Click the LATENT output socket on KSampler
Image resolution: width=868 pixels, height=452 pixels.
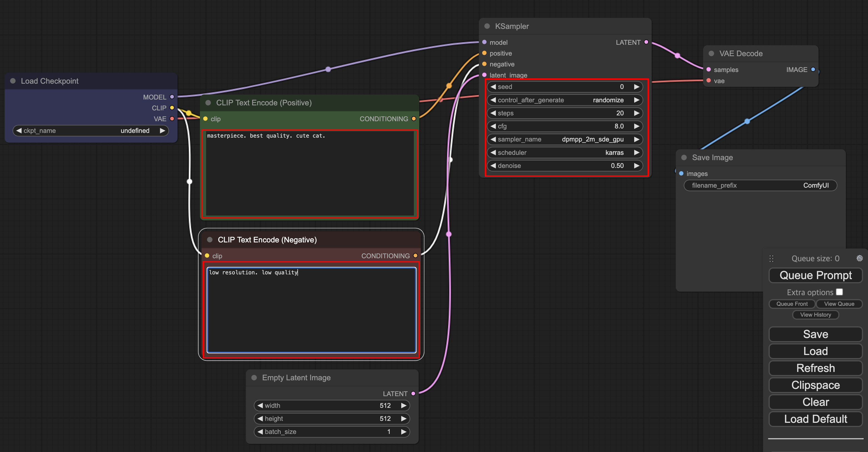pos(646,42)
